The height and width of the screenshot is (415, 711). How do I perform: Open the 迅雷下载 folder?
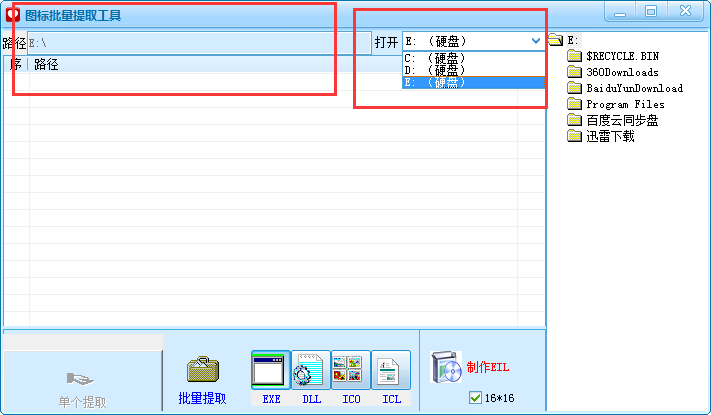[x=609, y=136]
